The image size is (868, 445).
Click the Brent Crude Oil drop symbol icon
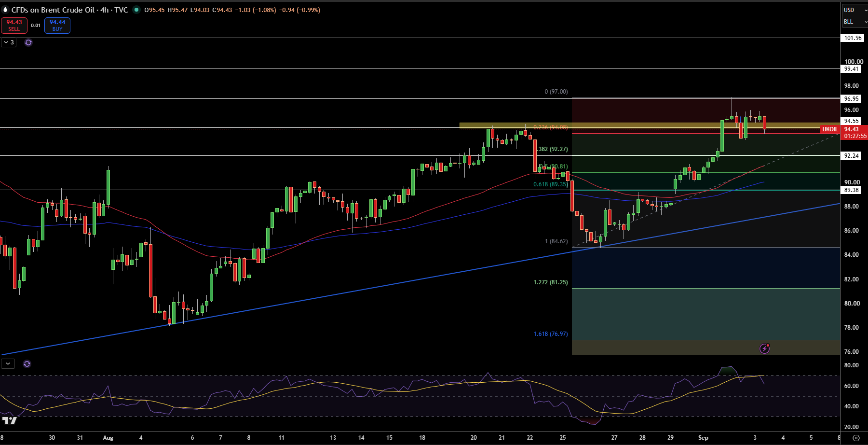(5, 10)
